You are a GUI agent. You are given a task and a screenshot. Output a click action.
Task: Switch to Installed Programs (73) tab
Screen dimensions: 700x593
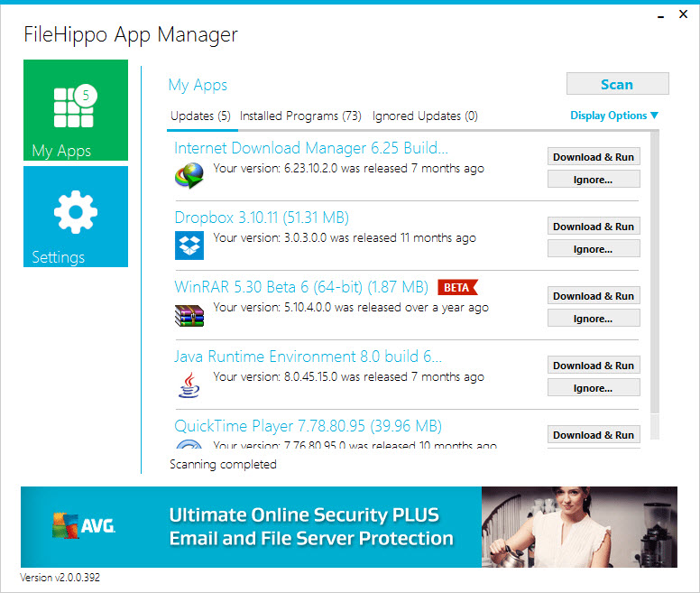pos(300,116)
